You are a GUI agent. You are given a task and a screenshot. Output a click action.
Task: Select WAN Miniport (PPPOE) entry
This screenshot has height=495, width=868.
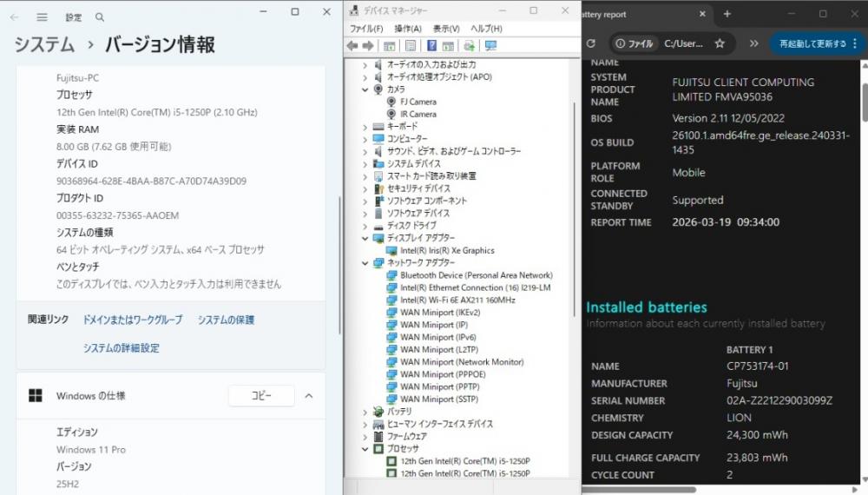coord(443,374)
